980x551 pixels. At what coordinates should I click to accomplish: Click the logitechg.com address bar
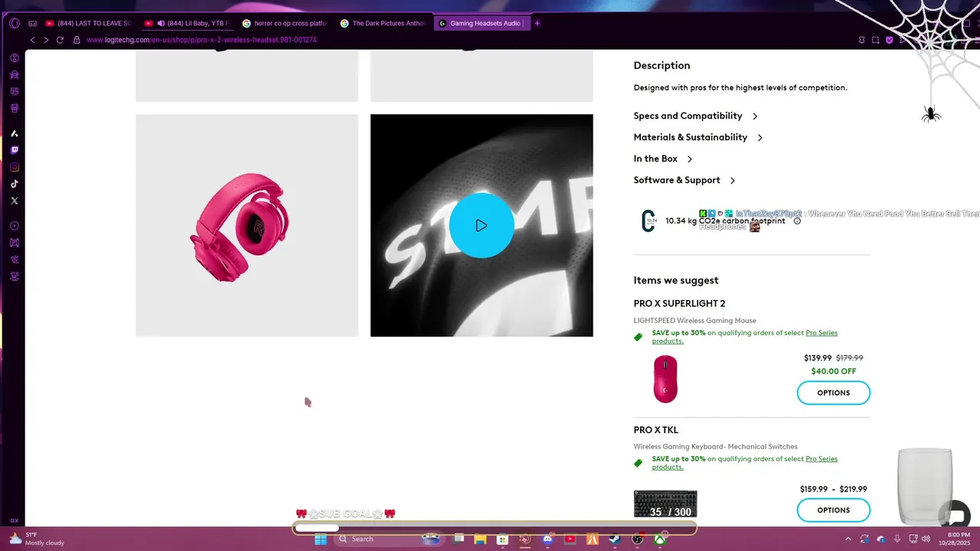(201, 40)
